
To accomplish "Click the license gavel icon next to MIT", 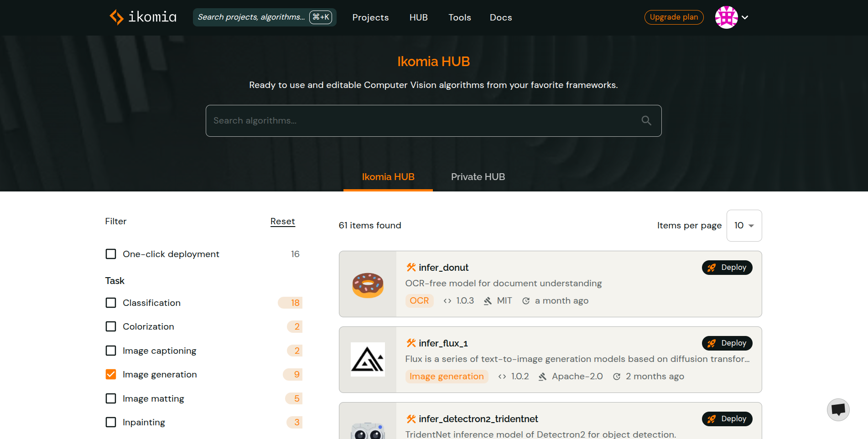I will tap(488, 301).
